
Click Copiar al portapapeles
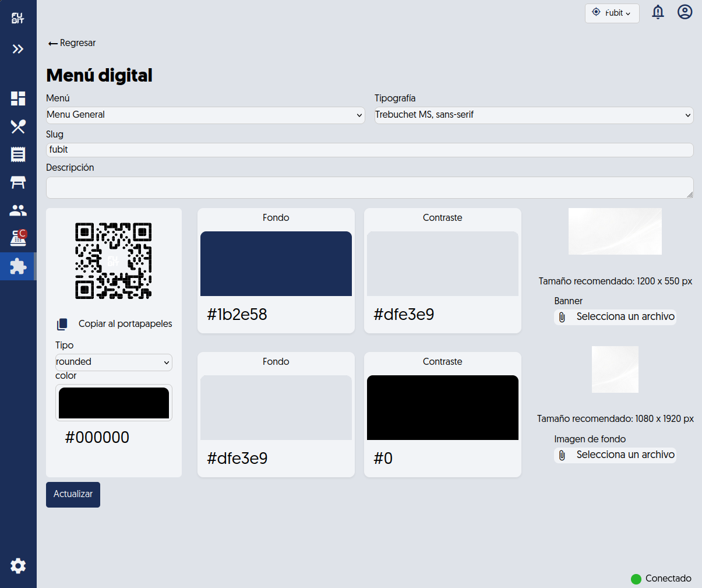coord(125,324)
